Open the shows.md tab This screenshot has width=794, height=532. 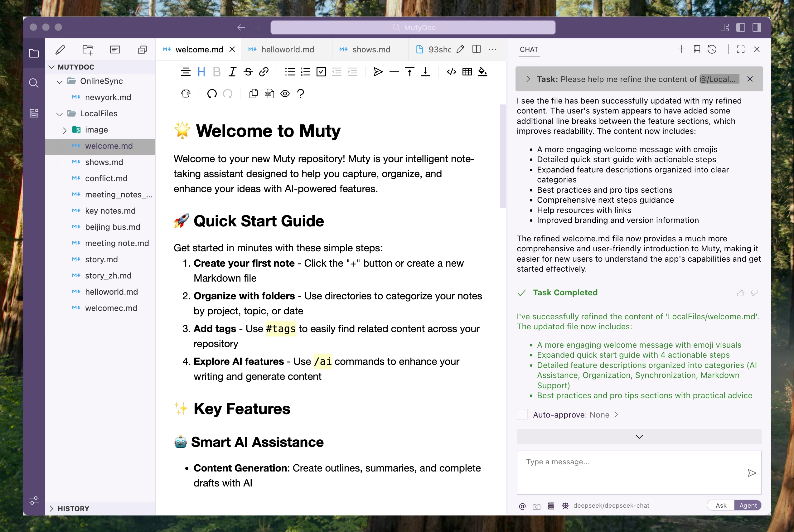(x=371, y=50)
